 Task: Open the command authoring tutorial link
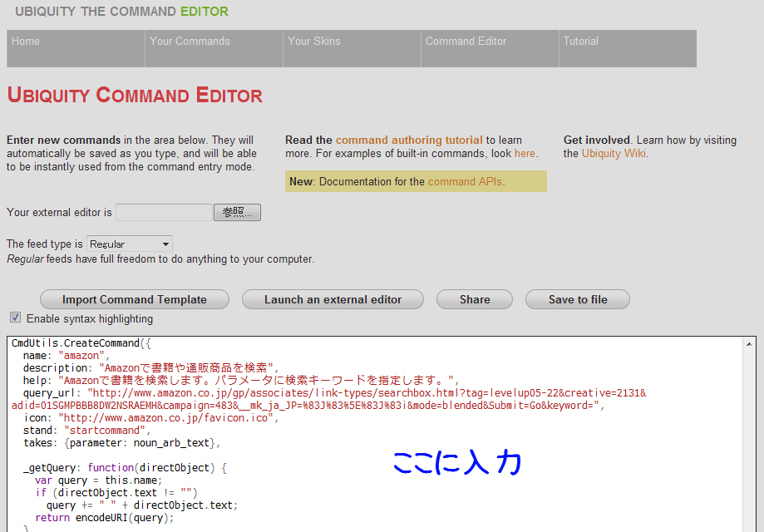[409, 140]
